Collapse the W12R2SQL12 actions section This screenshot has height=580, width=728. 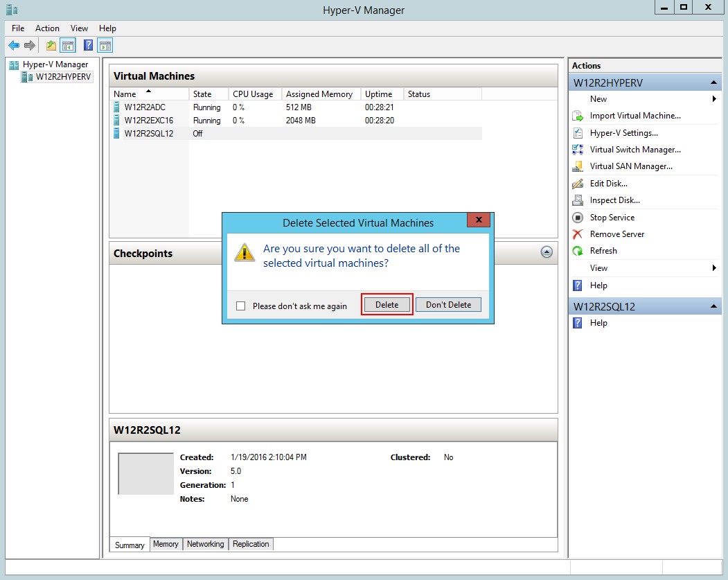[713, 306]
